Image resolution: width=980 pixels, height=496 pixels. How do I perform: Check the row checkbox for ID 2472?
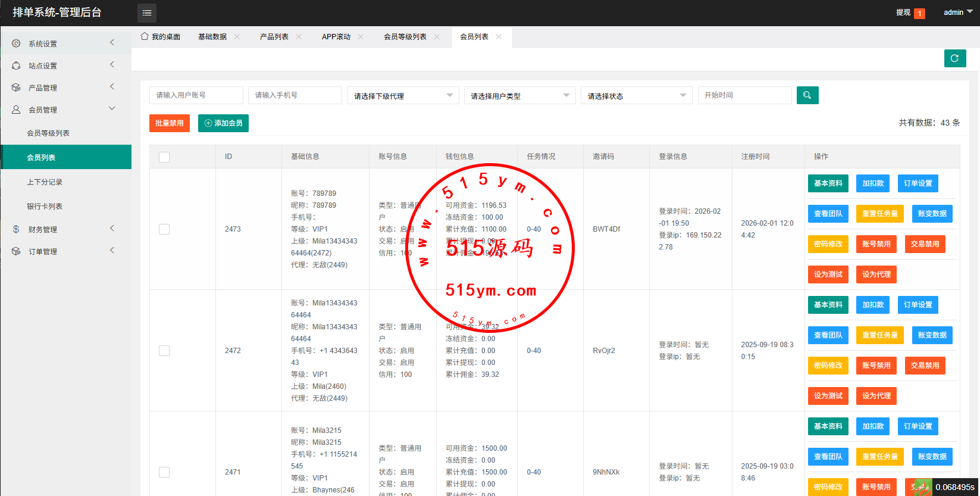point(164,351)
